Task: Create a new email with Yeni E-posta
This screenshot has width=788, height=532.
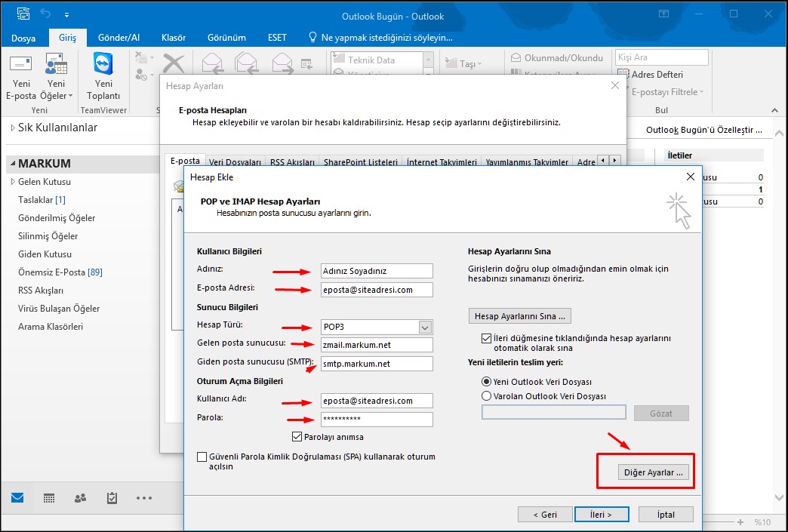Action: [x=21, y=76]
